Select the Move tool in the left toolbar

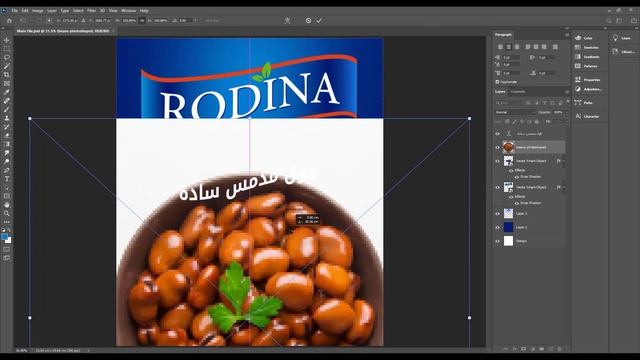pyautogui.click(x=7, y=40)
